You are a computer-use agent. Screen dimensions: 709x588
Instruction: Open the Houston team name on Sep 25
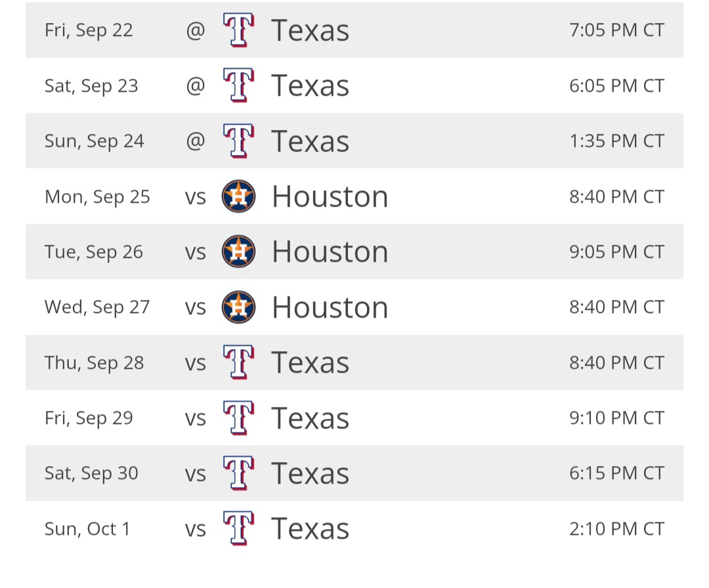coord(330,197)
